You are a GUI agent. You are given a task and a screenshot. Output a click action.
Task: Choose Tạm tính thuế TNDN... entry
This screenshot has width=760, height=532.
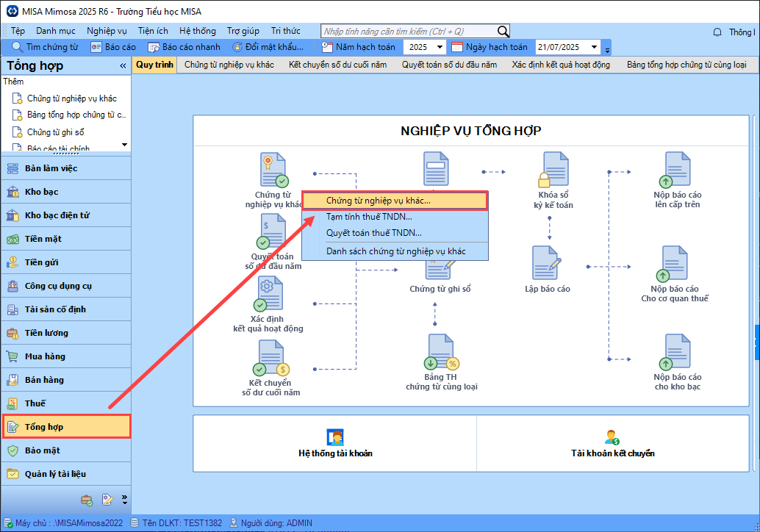point(395,217)
